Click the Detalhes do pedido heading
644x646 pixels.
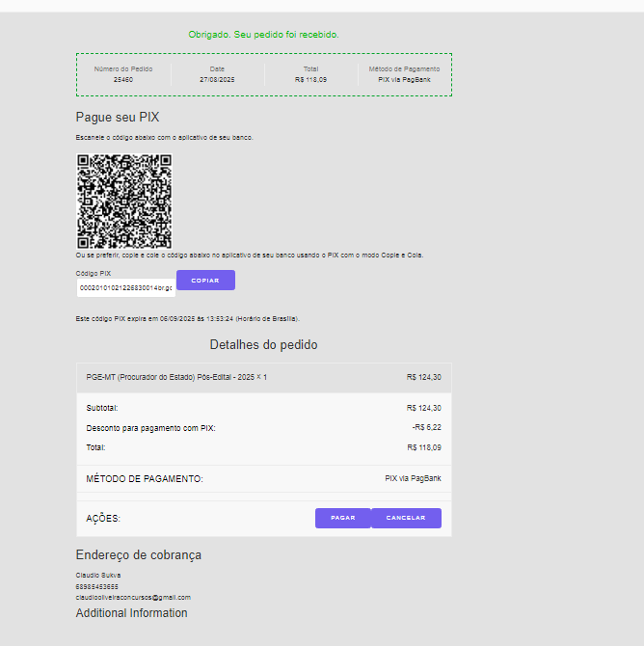click(263, 344)
